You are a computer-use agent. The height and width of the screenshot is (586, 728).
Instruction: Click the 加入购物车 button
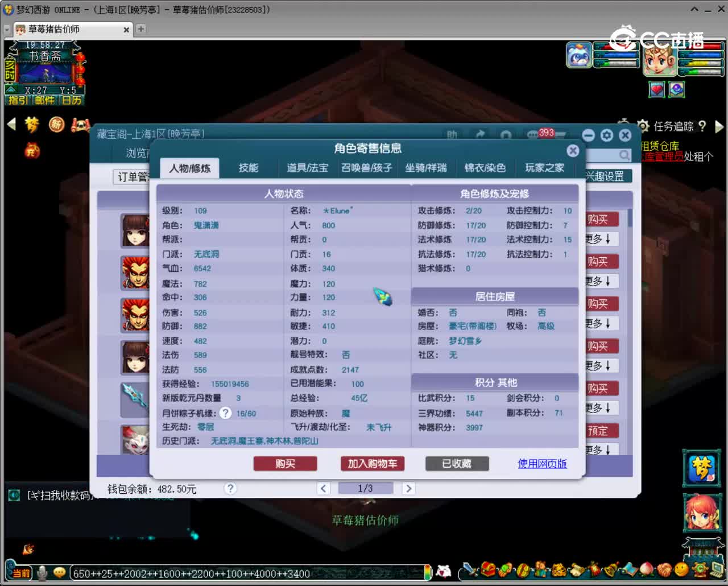tap(373, 464)
